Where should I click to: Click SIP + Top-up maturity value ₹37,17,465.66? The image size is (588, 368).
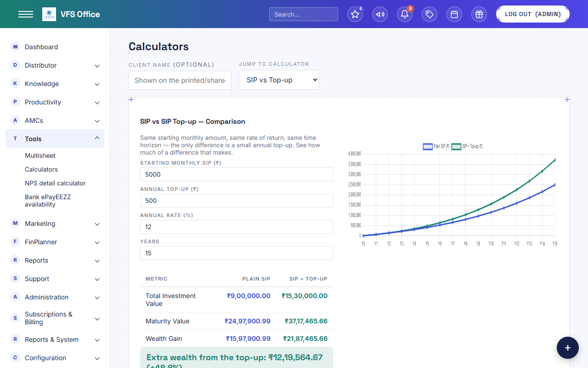[x=306, y=321]
